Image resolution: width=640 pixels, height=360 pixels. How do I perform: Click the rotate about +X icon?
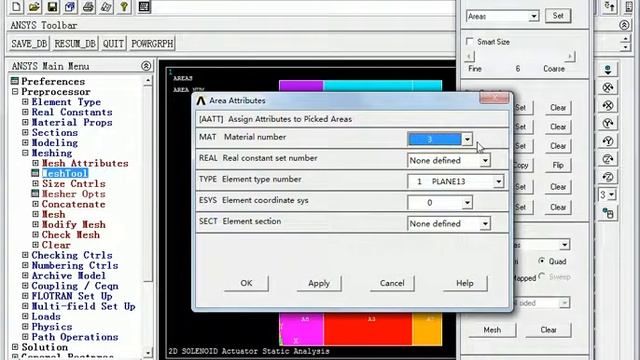coord(608,87)
